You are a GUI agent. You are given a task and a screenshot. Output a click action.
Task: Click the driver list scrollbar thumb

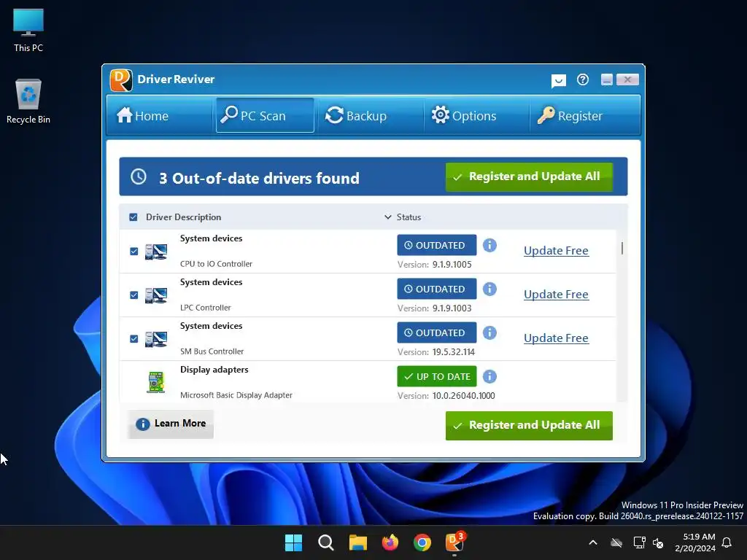point(622,248)
